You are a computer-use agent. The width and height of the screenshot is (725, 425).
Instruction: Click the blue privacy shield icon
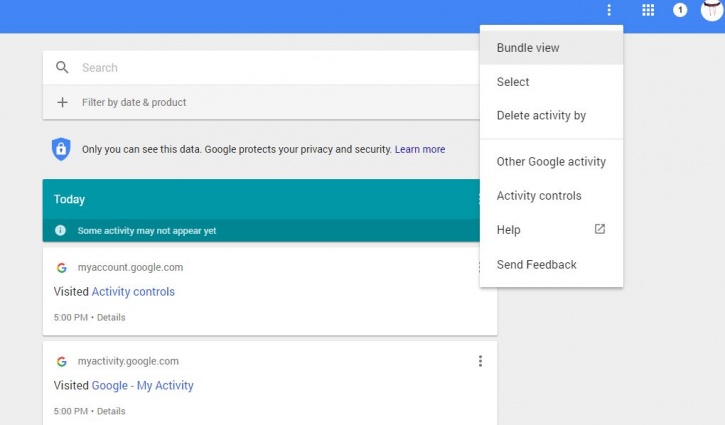61,149
